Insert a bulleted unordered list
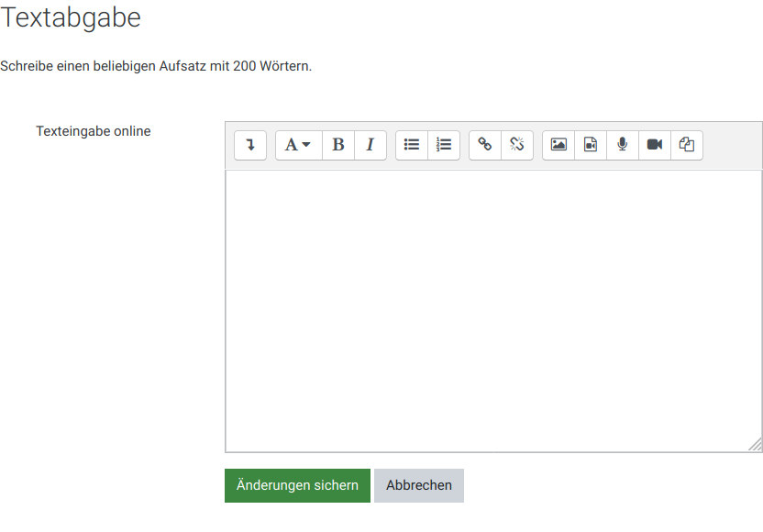The width and height of the screenshot is (763, 532). point(412,145)
